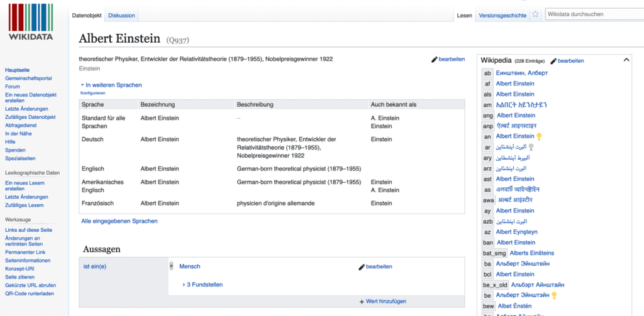Open Gemeinschaftsportal link

click(x=28, y=79)
